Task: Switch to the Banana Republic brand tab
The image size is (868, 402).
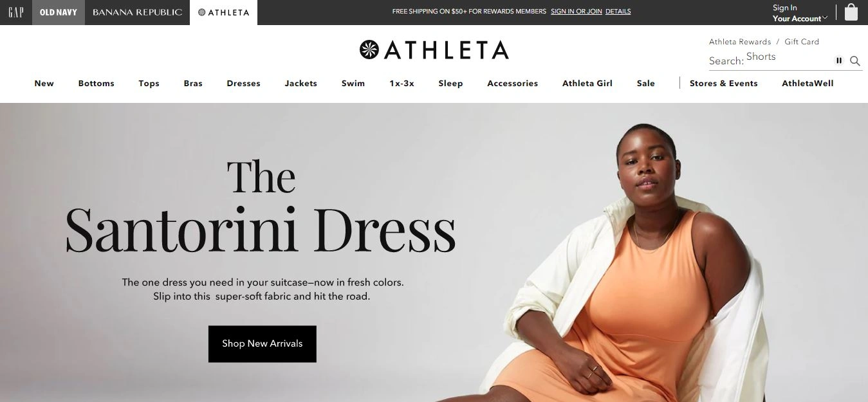Action: click(137, 12)
